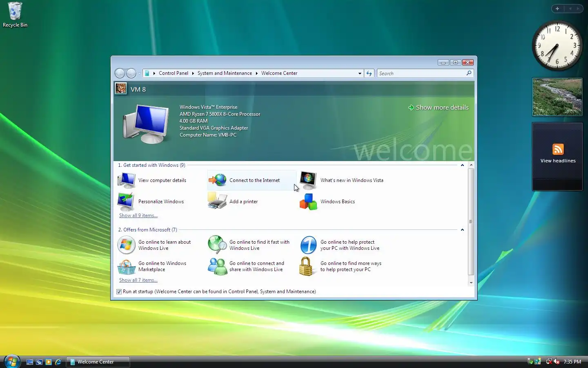Expand the root breadcrumb arrow before Control Panel
Screen dimensions: 588x368
tap(154, 73)
